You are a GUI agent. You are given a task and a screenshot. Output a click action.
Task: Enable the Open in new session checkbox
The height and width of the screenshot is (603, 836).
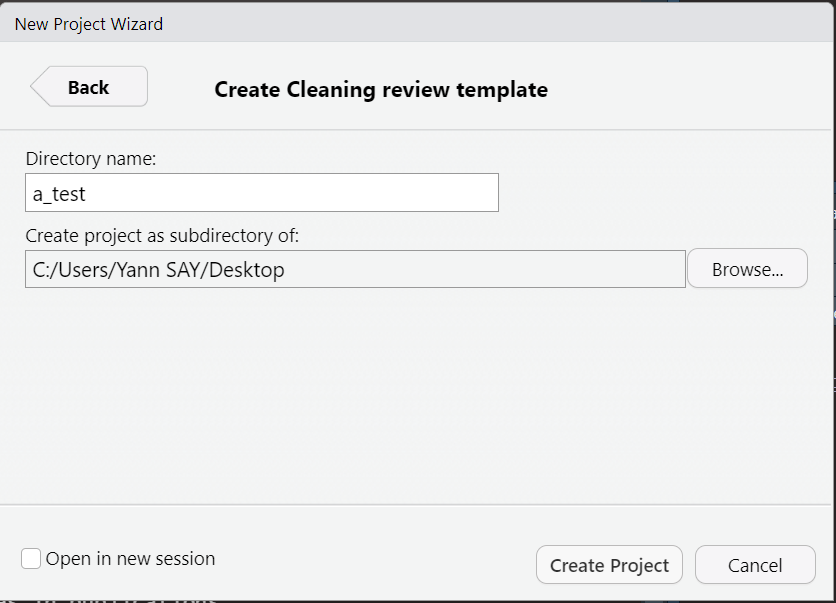pos(31,559)
